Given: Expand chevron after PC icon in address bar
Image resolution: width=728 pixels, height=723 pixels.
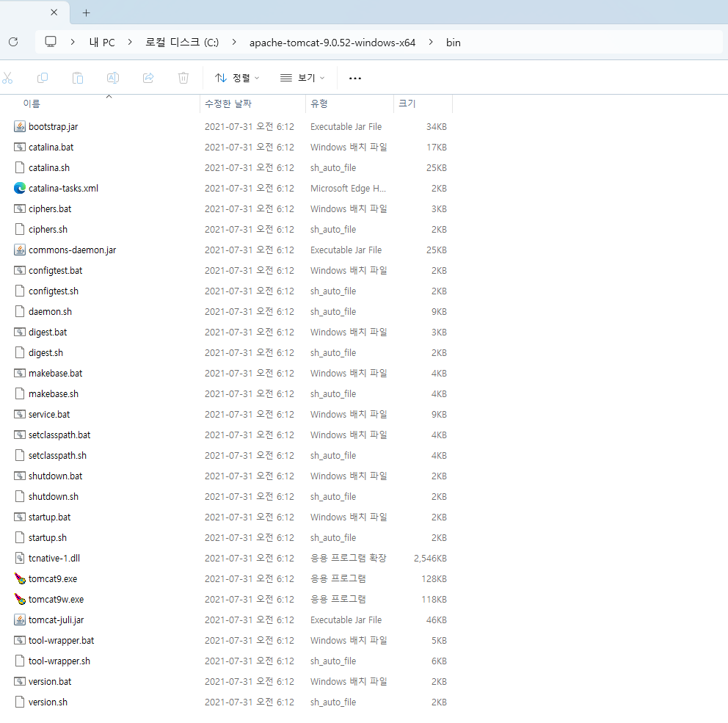Looking at the screenshot, I should pos(73,43).
